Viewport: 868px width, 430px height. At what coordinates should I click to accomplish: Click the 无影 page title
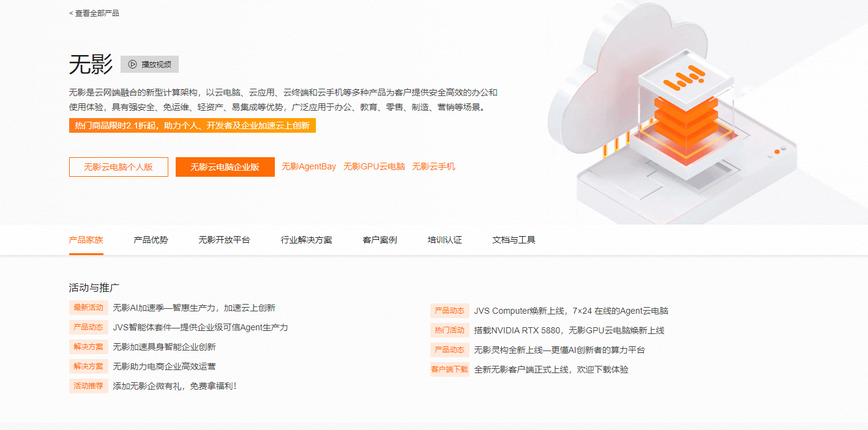91,64
